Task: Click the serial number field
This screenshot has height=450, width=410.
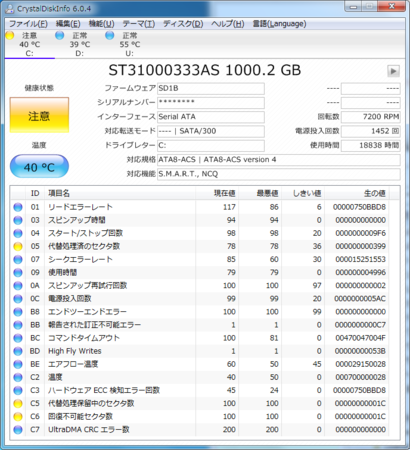Action: tap(211, 103)
